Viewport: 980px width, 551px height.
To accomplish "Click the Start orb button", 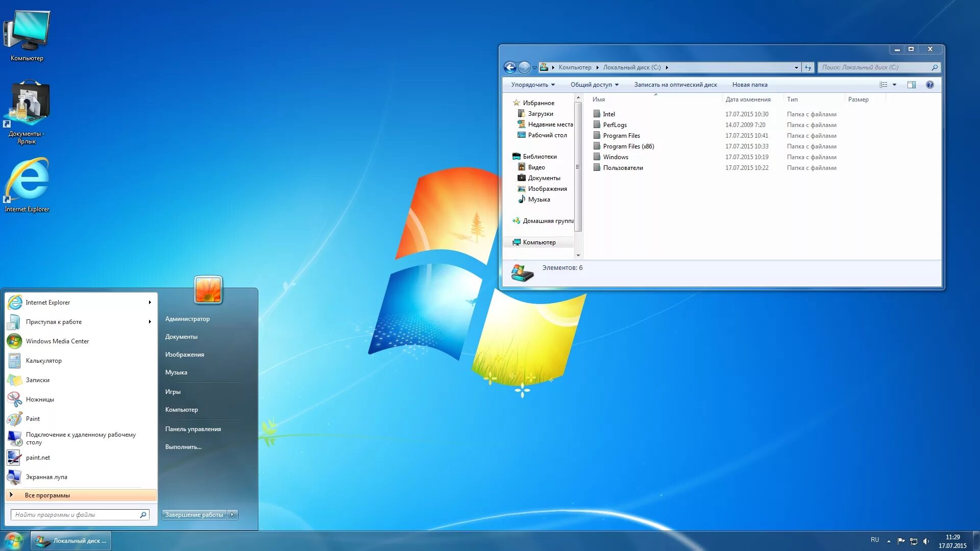I will pyautogui.click(x=14, y=540).
